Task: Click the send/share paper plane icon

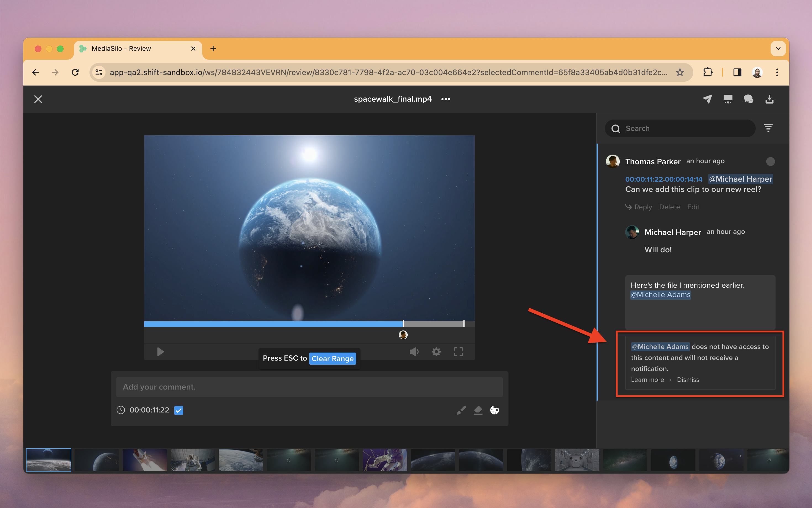Action: 708,99
